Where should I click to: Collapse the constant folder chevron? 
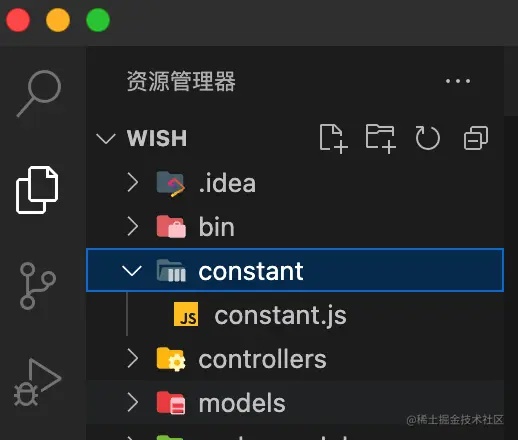[132, 271]
